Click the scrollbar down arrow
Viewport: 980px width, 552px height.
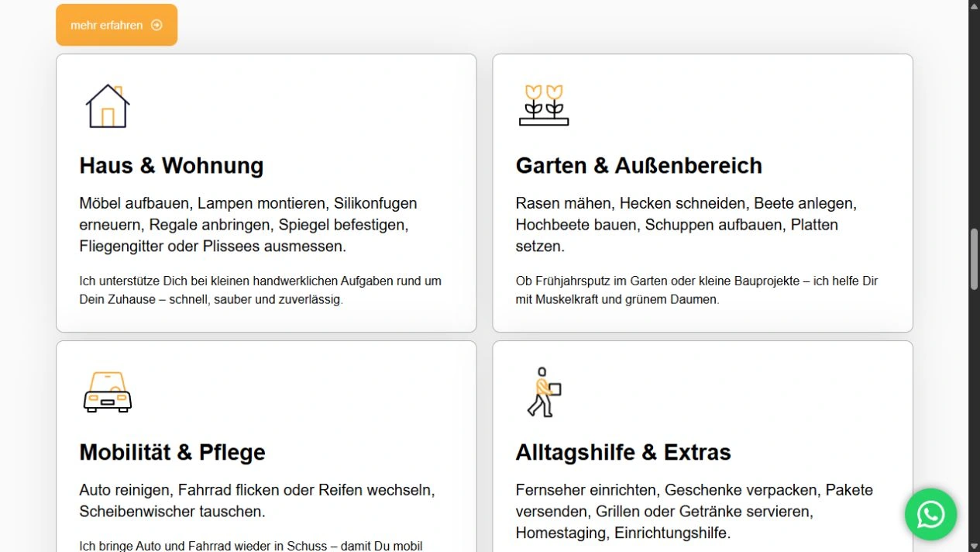(974, 545)
